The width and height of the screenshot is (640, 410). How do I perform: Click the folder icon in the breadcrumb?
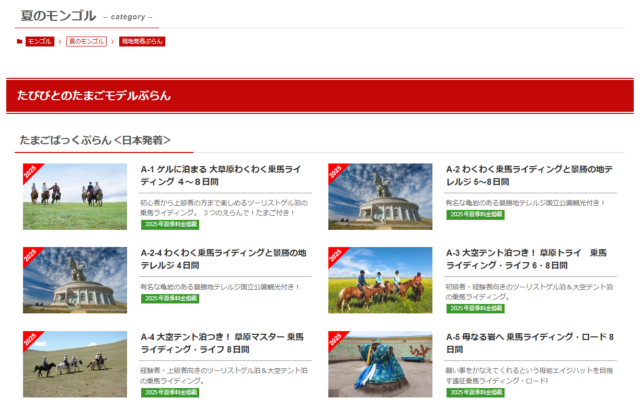pyautogui.click(x=20, y=41)
